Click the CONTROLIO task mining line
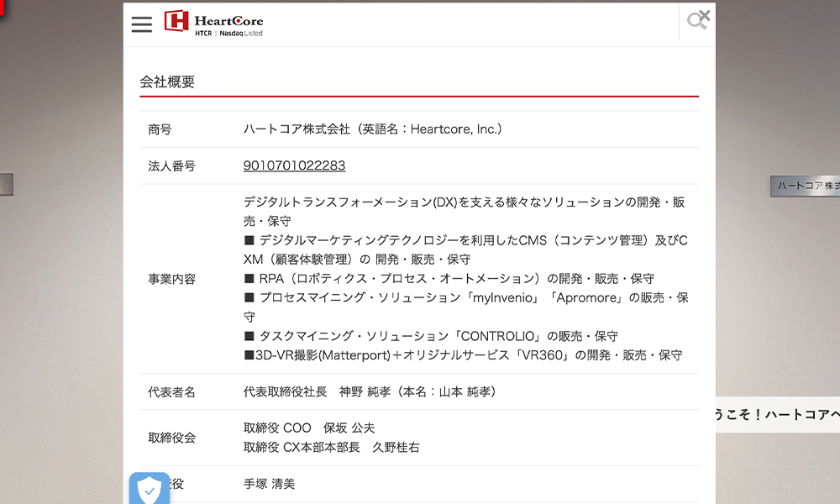840x504 pixels. click(431, 336)
